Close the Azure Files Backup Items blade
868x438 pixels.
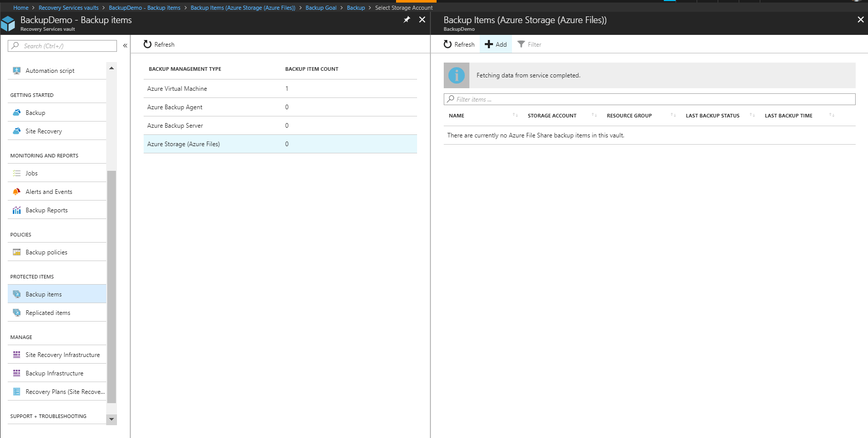coord(861,19)
